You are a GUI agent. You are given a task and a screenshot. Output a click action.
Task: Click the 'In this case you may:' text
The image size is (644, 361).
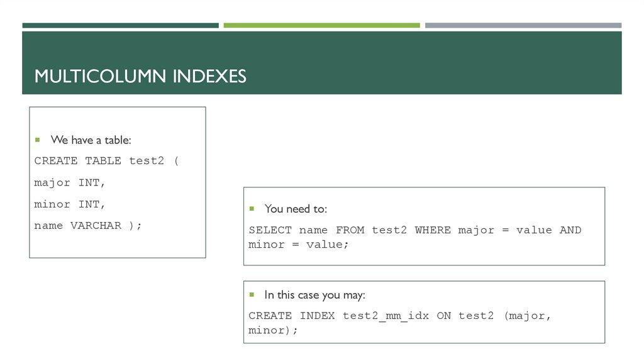click(x=314, y=295)
